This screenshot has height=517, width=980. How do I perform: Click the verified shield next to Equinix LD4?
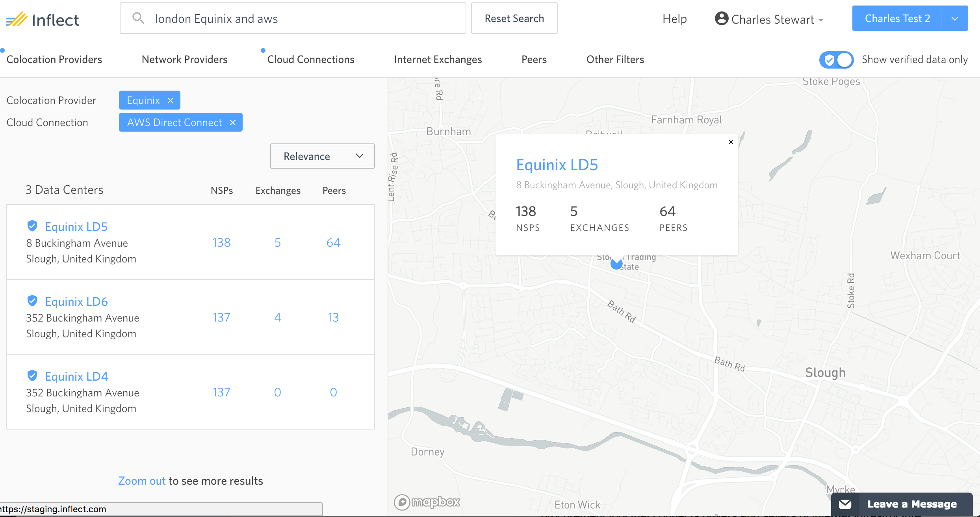coord(32,376)
